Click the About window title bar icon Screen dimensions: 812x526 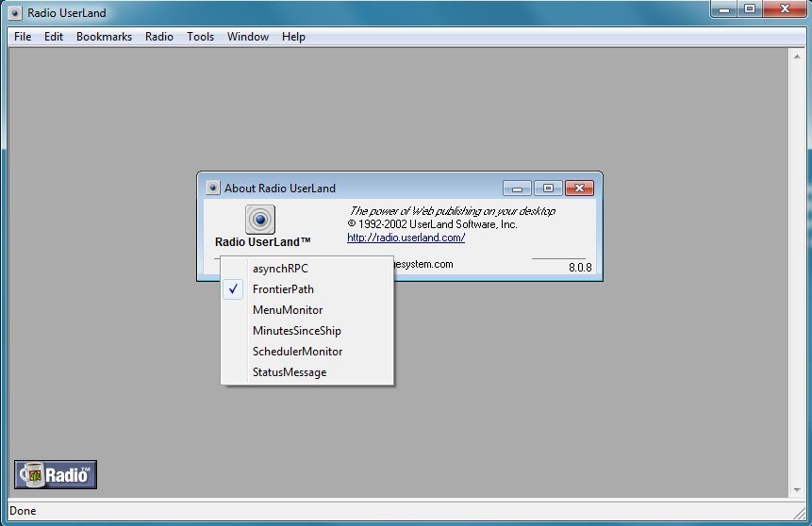(212, 188)
